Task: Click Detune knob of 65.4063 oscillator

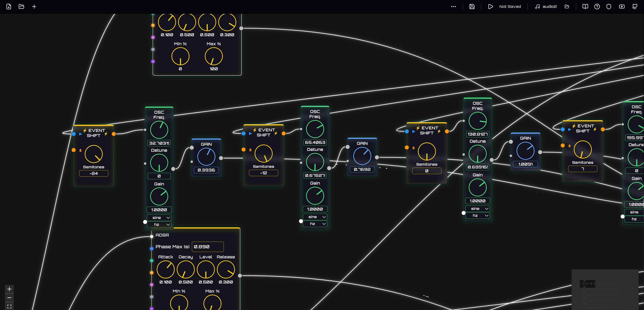Action: (315, 162)
